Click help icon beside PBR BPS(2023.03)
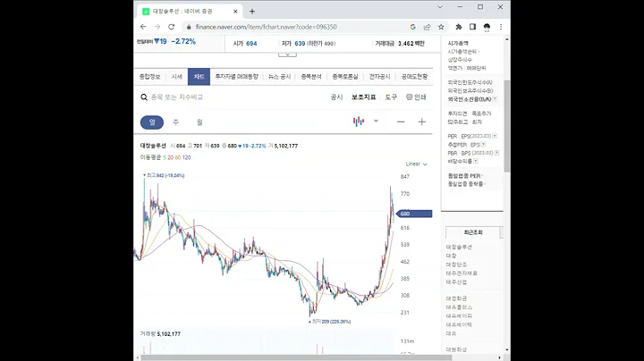Viewport: 644px width, 361px height. tap(496, 153)
